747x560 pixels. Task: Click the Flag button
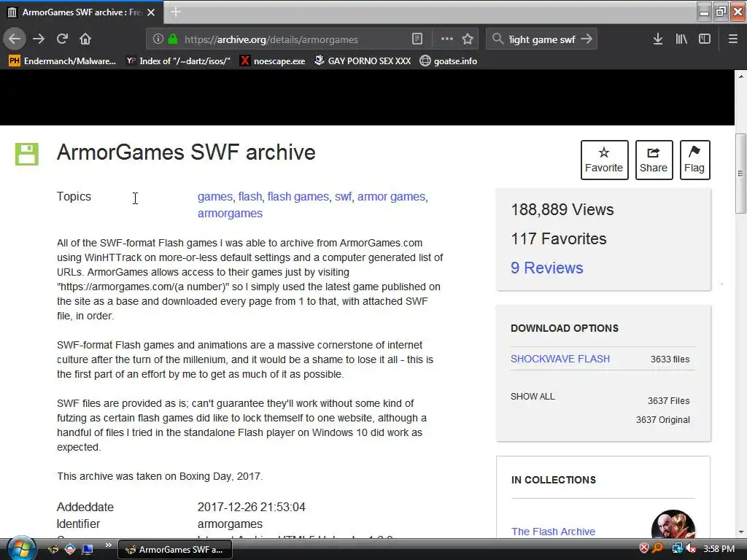click(x=694, y=160)
